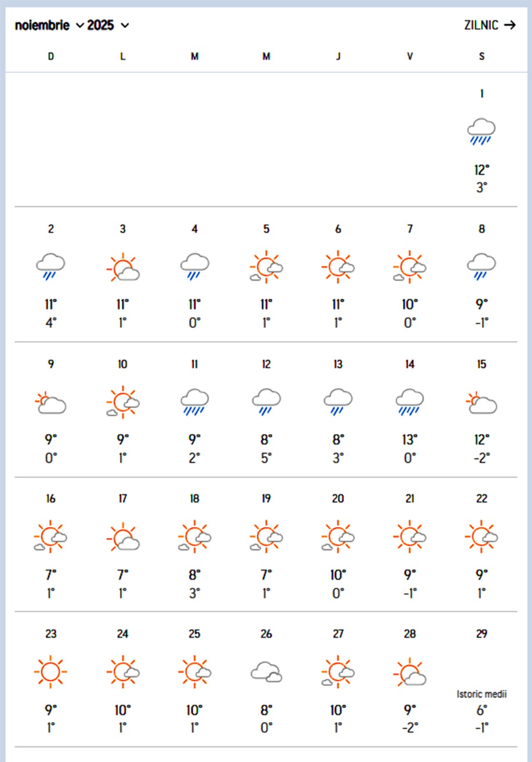This screenshot has width=532, height=762.
Task: Select the rain icon on day 8
Action: point(481,267)
